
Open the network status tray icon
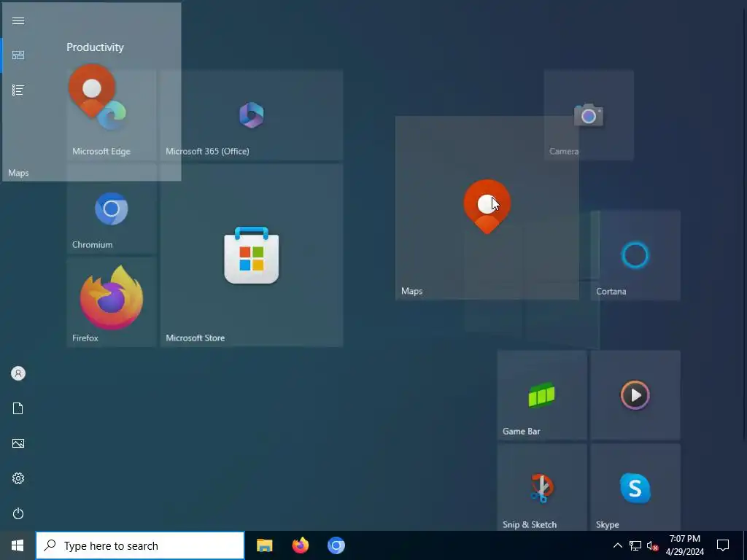click(635, 545)
